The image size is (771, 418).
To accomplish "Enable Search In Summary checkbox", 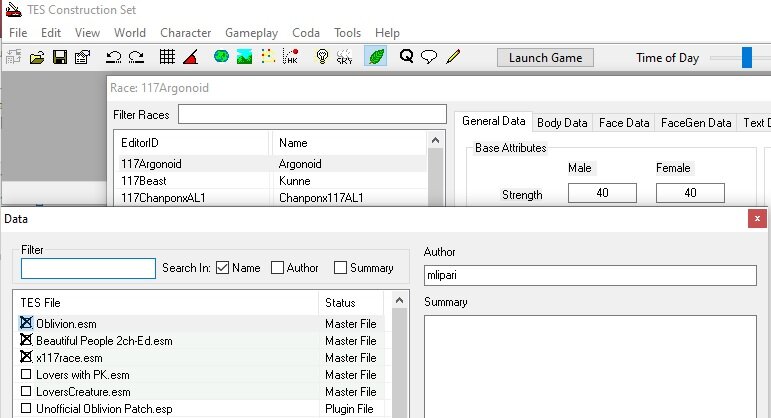I will [x=340, y=268].
